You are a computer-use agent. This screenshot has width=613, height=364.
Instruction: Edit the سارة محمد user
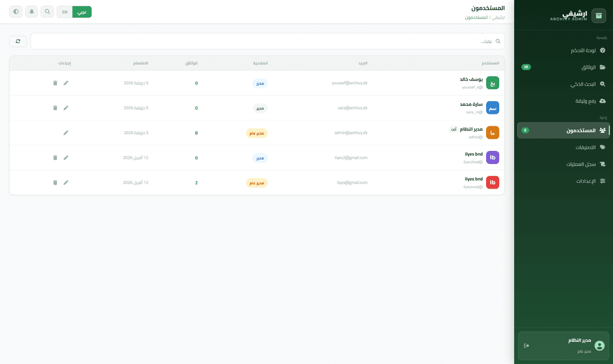coord(66,108)
